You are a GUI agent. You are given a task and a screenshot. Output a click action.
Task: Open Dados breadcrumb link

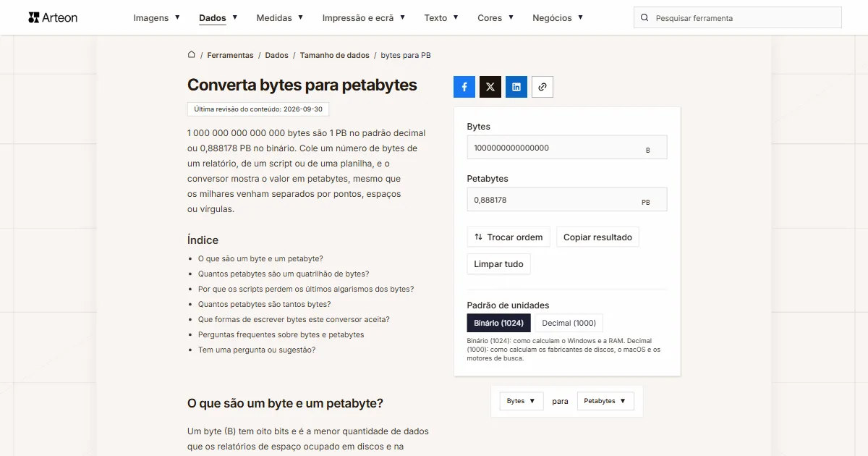click(276, 55)
